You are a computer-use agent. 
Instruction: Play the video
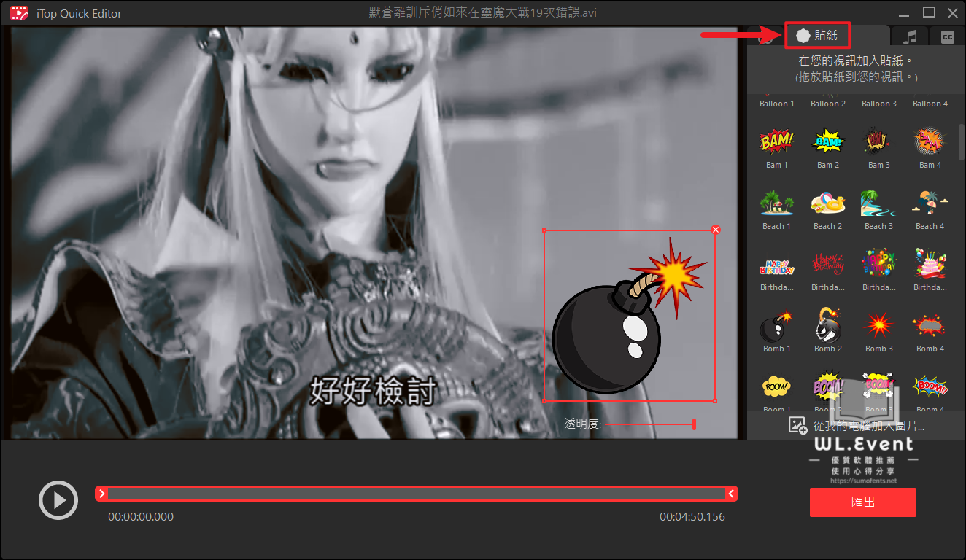click(58, 500)
